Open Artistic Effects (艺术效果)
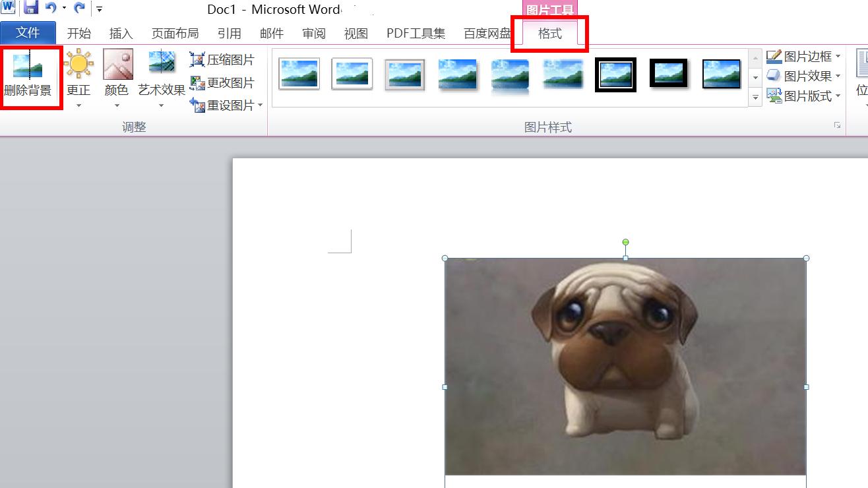This screenshot has width=868, height=488. click(x=162, y=77)
